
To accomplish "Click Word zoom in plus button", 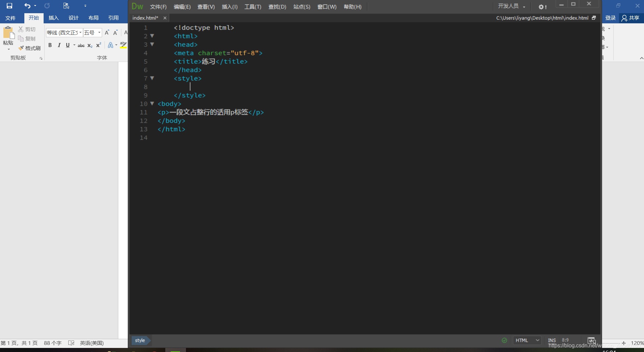I will pyautogui.click(x=624, y=343).
